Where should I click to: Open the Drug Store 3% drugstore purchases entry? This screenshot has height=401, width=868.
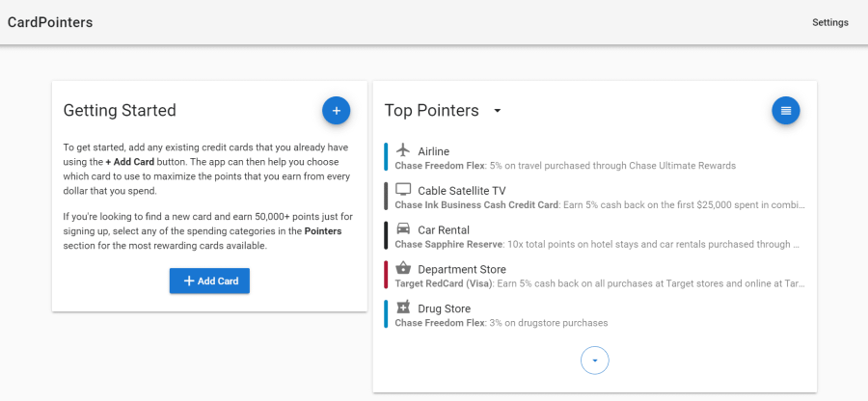pos(594,314)
